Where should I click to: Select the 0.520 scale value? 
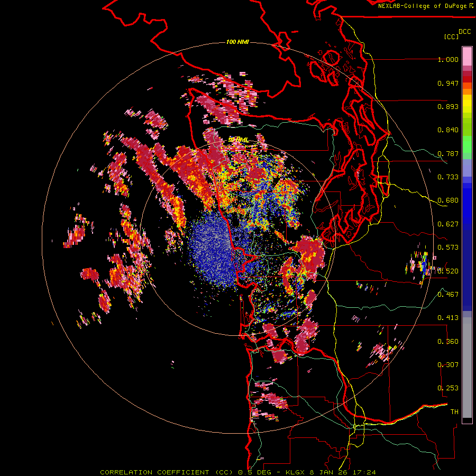point(448,271)
